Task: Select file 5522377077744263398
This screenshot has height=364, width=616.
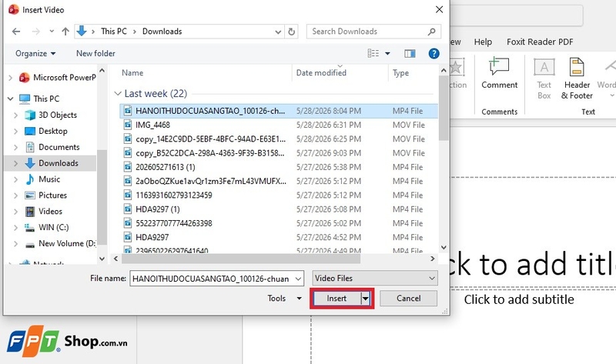Action: tap(279, 223)
